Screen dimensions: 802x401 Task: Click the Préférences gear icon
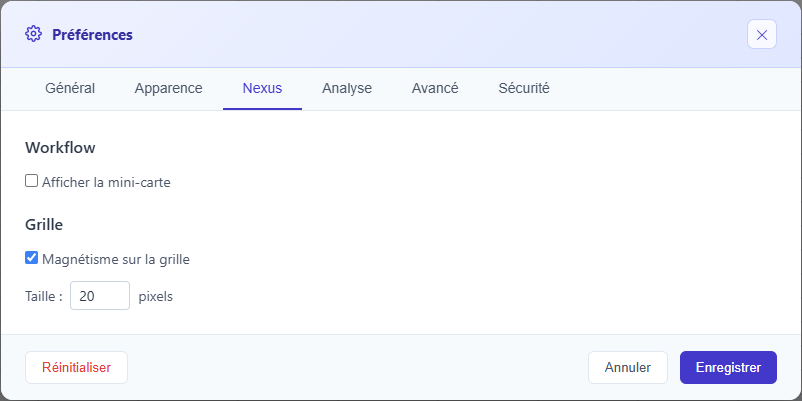33,35
